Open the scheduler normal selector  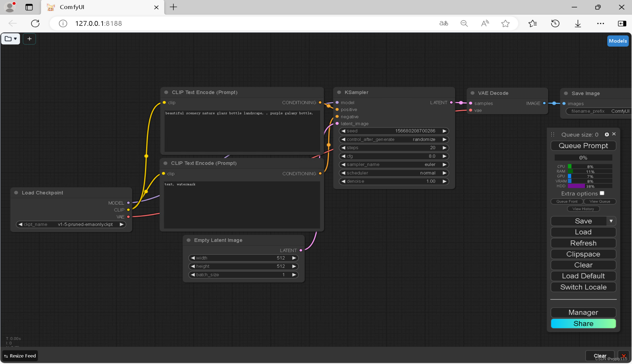394,173
